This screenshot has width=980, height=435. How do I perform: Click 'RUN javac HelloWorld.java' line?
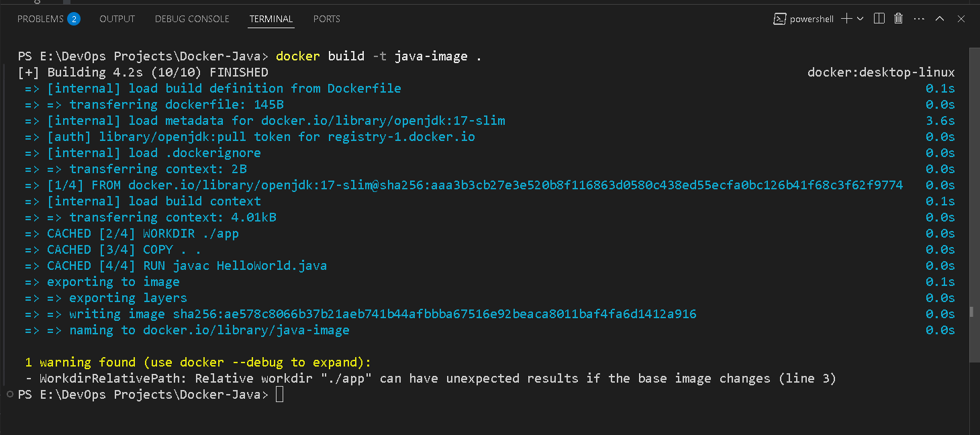[176, 266]
